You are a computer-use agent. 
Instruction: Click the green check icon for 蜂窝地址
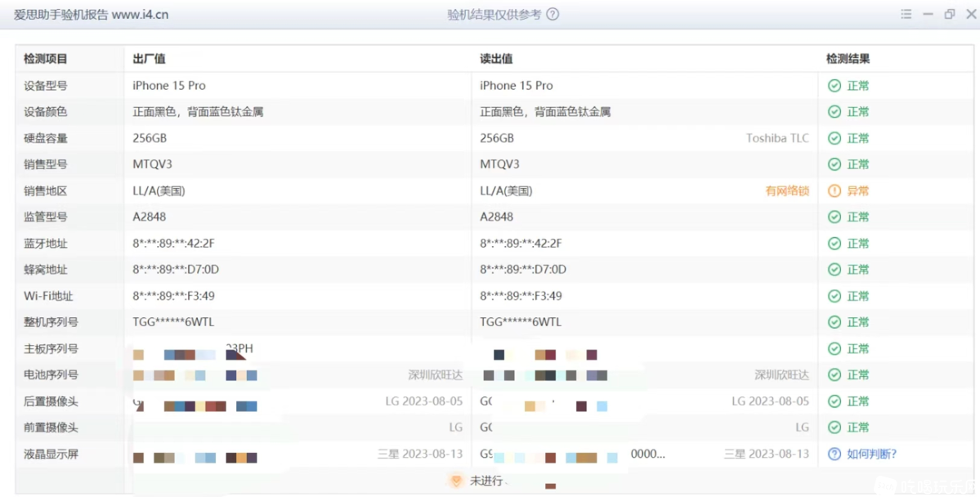tap(835, 270)
